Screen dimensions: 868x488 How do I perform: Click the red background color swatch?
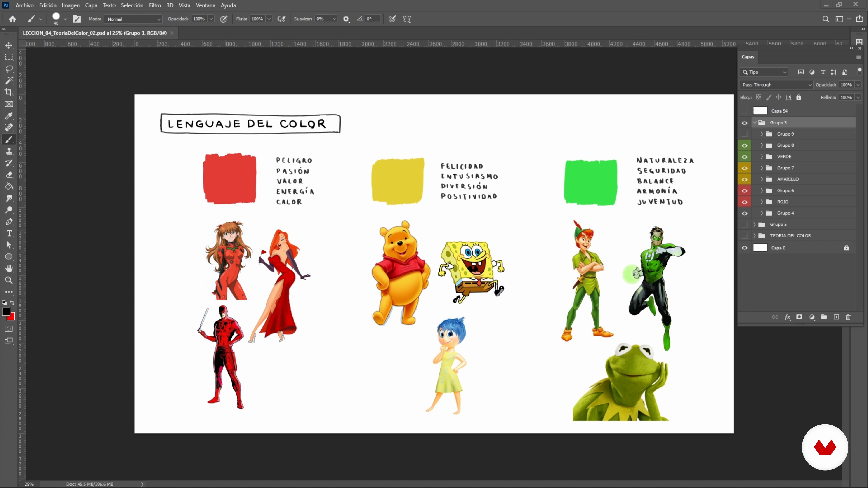[12, 318]
